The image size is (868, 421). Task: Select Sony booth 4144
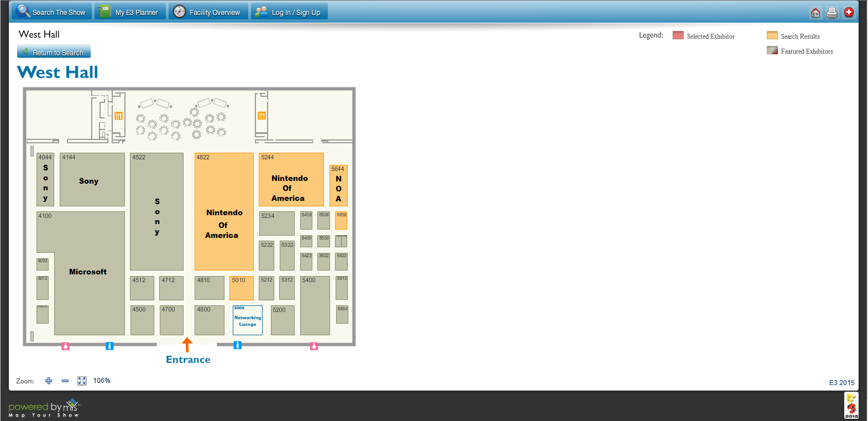coord(92,180)
